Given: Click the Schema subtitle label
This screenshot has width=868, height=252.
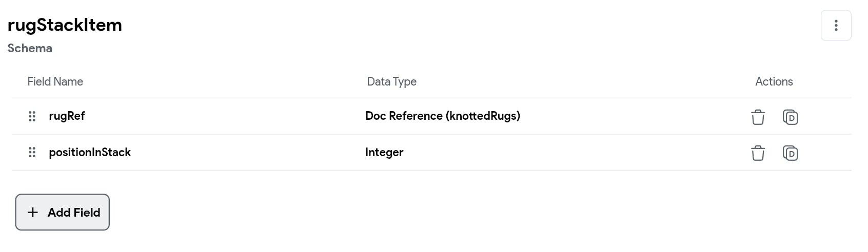Looking at the screenshot, I should 30,48.
